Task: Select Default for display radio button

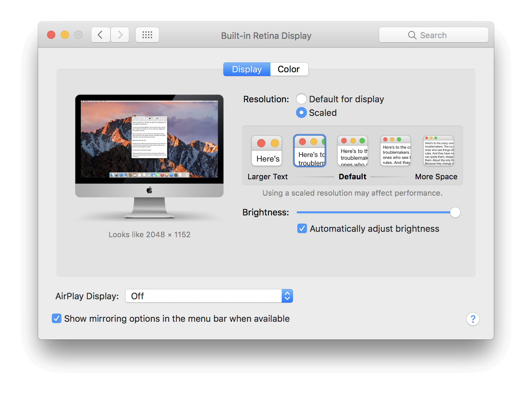Action: 301,99
